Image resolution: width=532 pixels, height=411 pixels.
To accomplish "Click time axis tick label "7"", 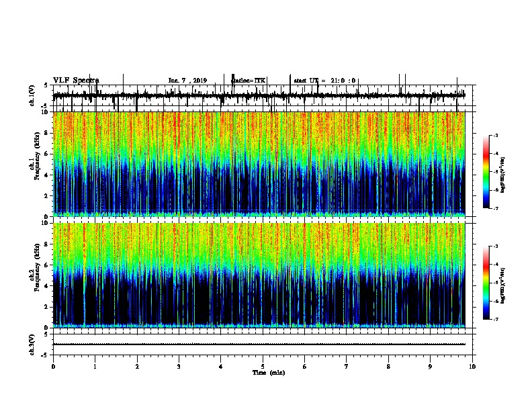I will (x=347, y=367).
